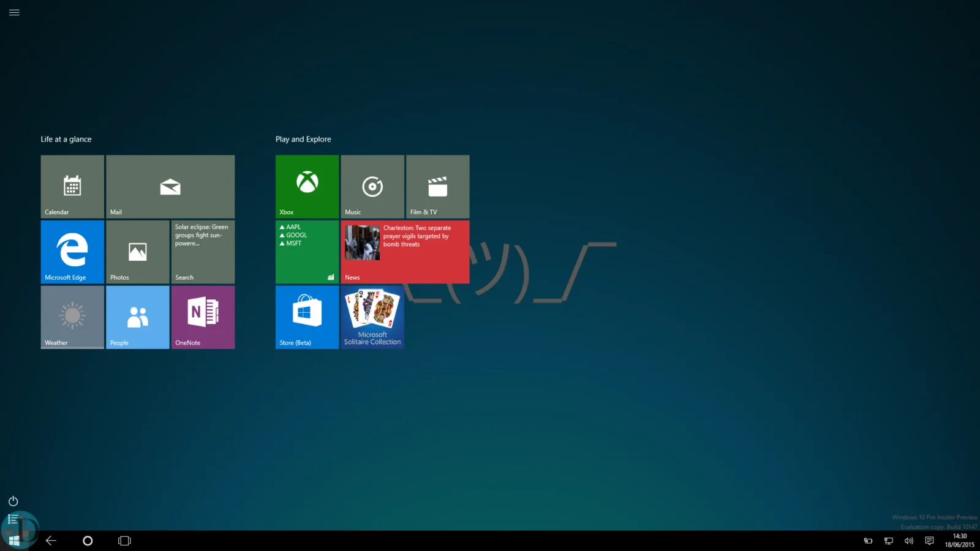Open the volume speaker icon

(909, 541)
